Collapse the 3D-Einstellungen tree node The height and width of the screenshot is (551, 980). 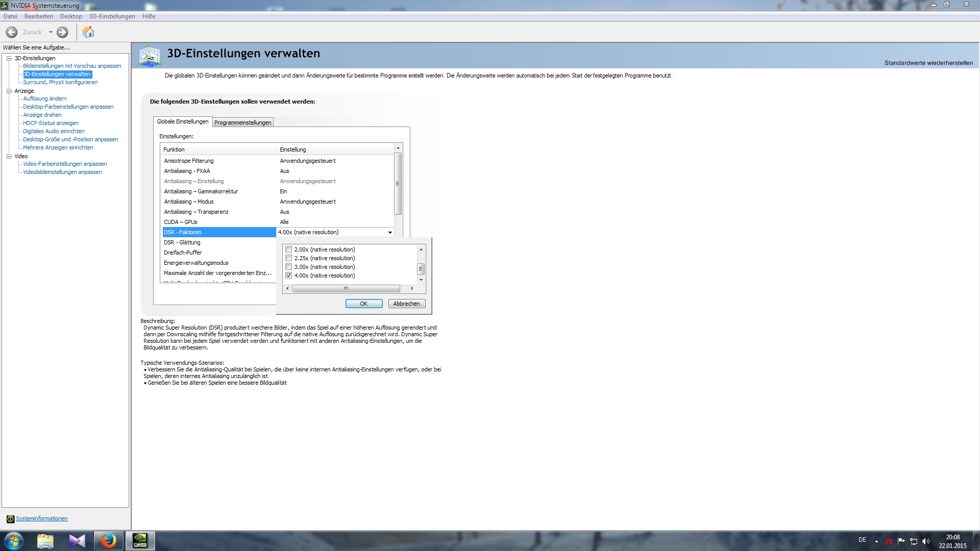(9, 58)
